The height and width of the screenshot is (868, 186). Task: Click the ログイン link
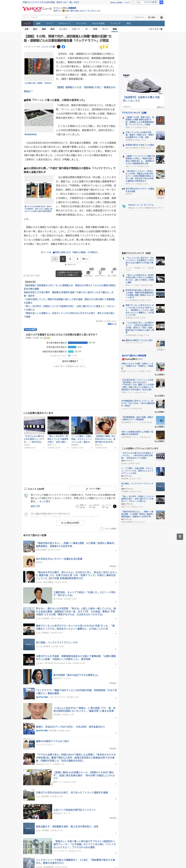click(57, 11)
